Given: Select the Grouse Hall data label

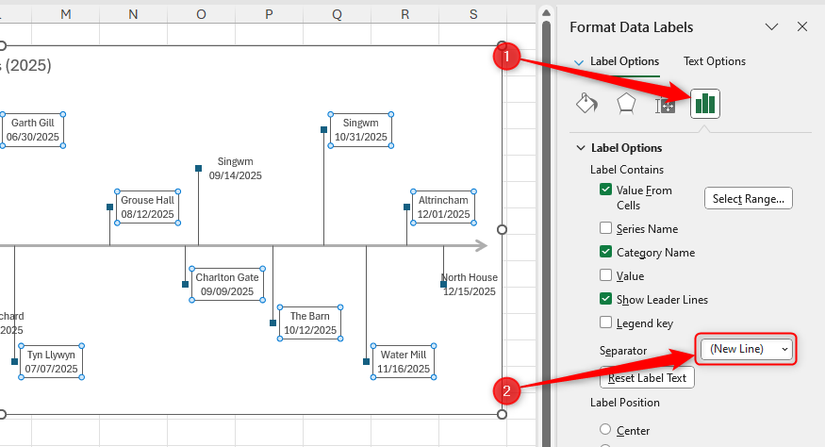Looking at the screenshot, I should point(147,207).
